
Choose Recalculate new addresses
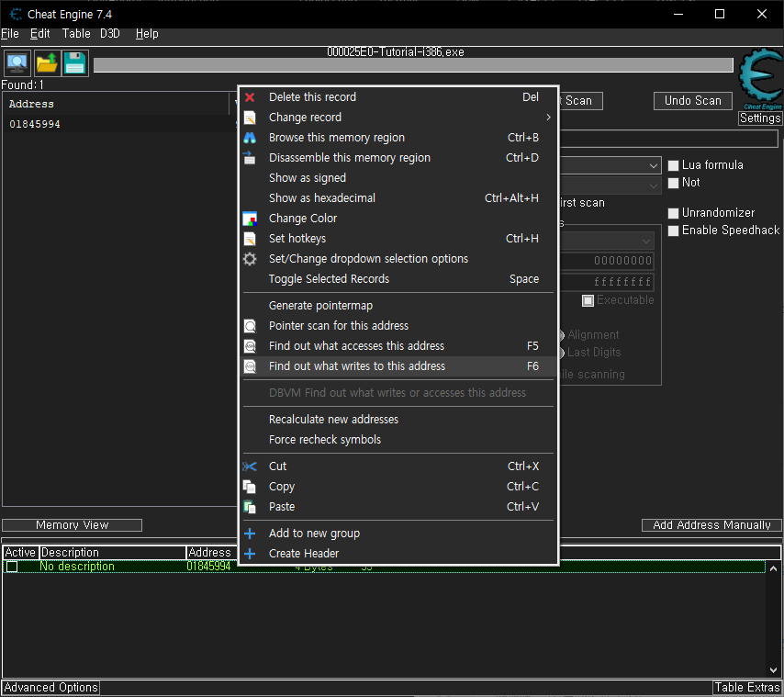pyautogui.click(x=398, y=420)
